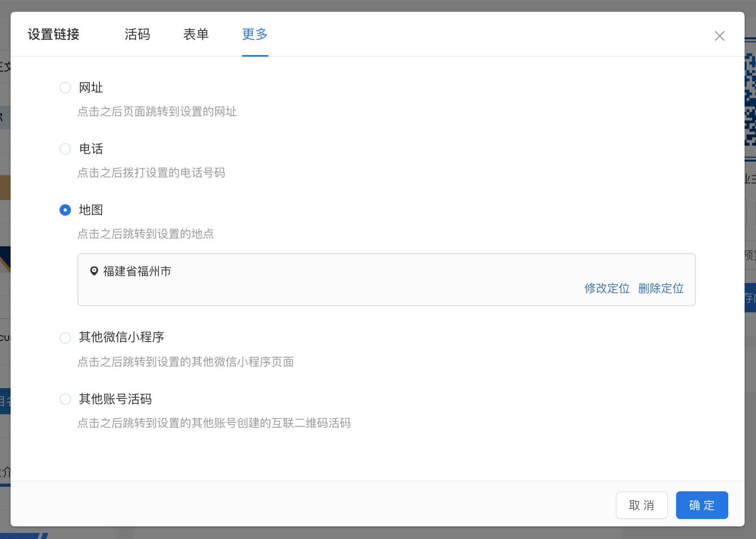Open the 表单 tab

click(196, 34)
